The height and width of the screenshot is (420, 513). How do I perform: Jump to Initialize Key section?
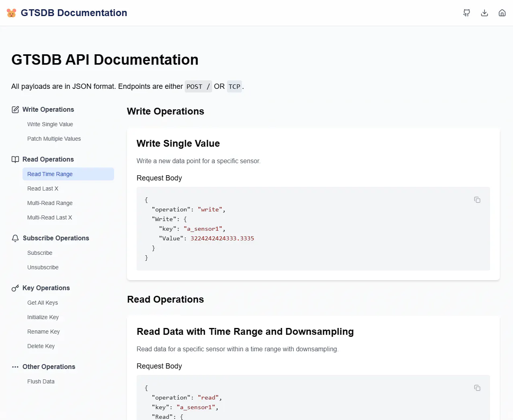click(43, 317)
